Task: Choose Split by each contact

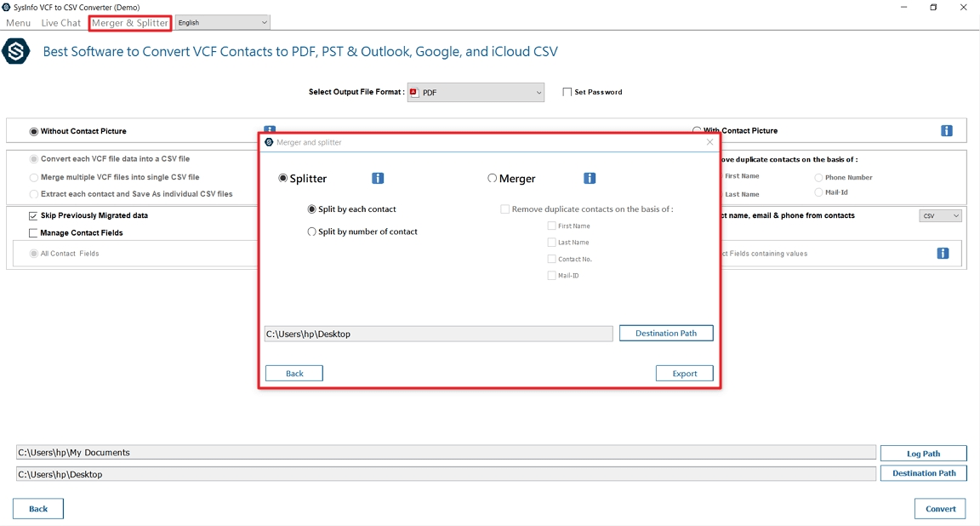Action: coord(311,209)
